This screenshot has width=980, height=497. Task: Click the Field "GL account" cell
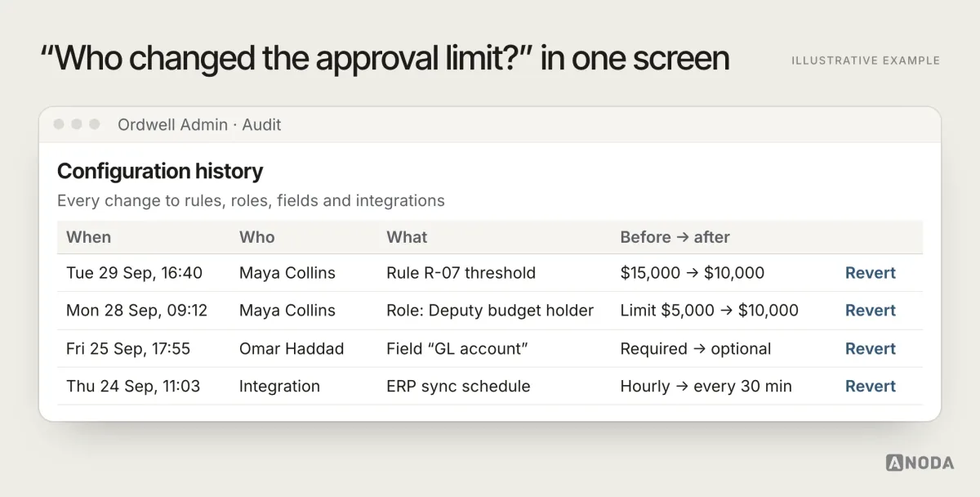click(457, 348)
